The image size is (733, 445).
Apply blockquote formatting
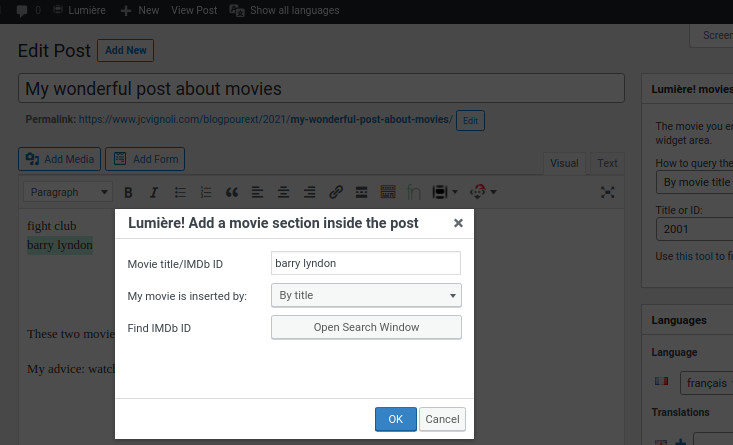pyautogui.click(x=232, y=192)
